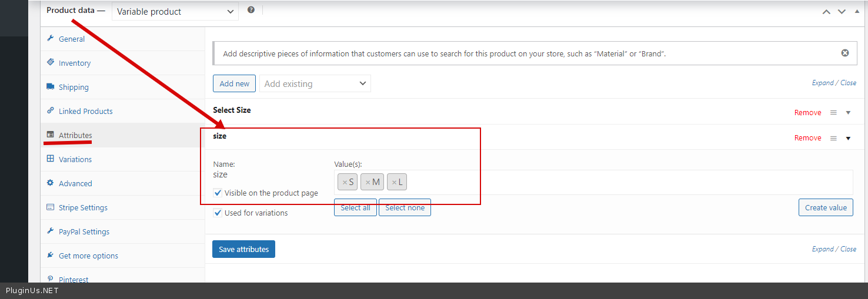The height and width of the screenshot is (299, 868).
Task: Toggle Visible on the product page checkbox
Action: (x=218, y=193)
